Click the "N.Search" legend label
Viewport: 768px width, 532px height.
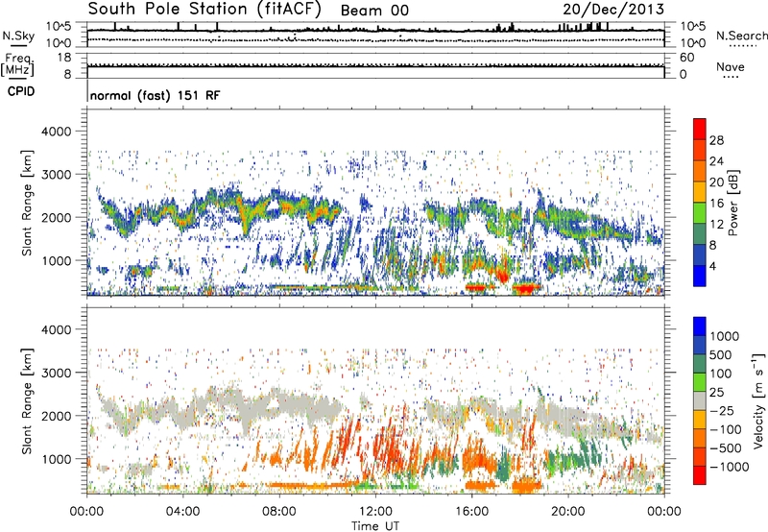742,36
